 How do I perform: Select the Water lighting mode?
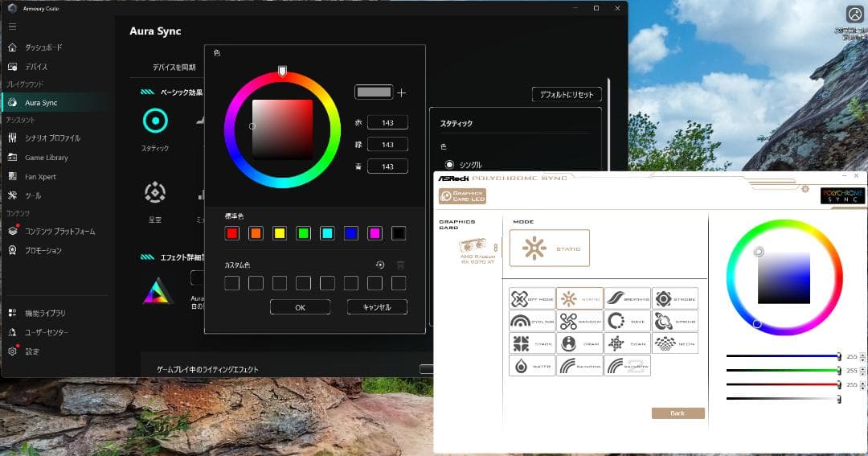(x=532, y=366)
